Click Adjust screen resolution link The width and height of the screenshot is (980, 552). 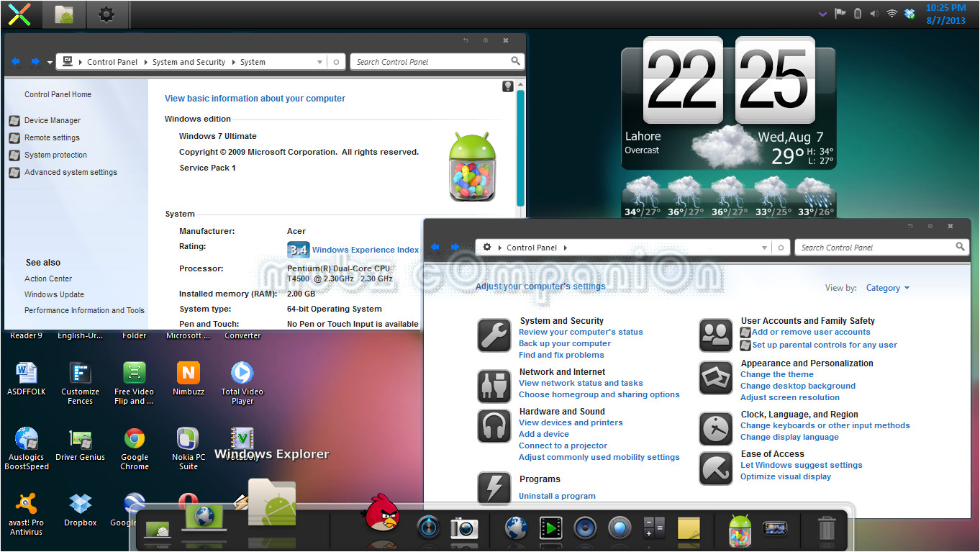pyautogui.click(x=790, y=397)
